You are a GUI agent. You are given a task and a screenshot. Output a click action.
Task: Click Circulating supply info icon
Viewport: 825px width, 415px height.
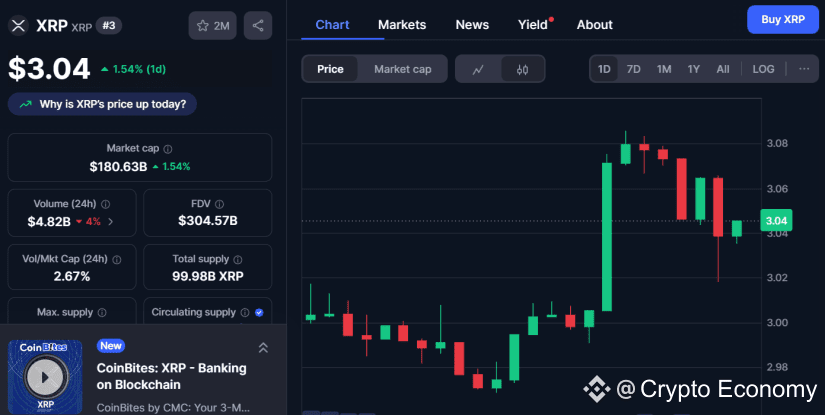click(x=245, y=312)
